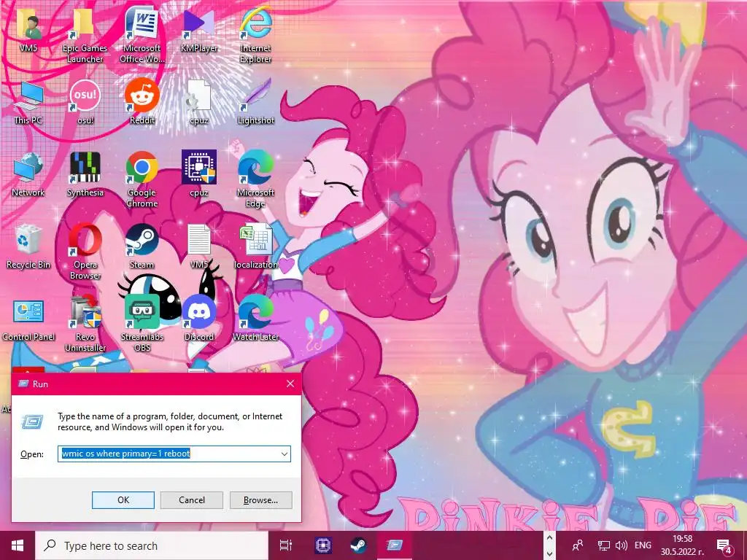Launch Epic Games Launcher shortcut
The width and height of the screenshot is (747, 560).
[x=85, y=36]
